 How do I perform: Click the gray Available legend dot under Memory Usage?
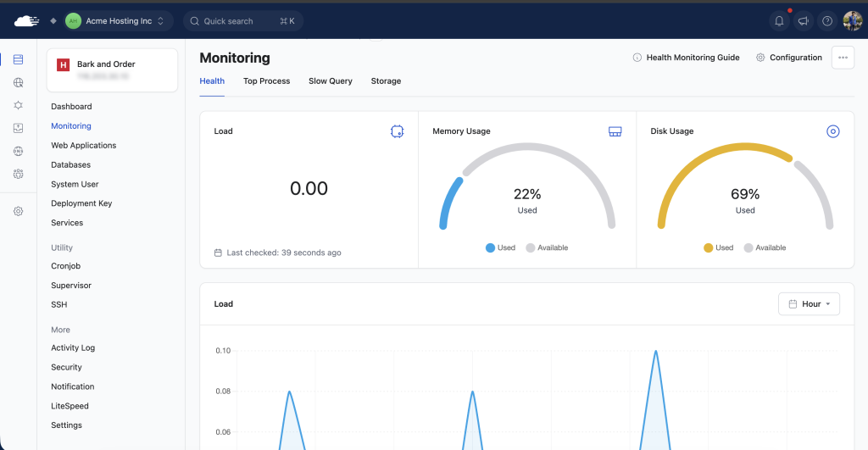531,248
